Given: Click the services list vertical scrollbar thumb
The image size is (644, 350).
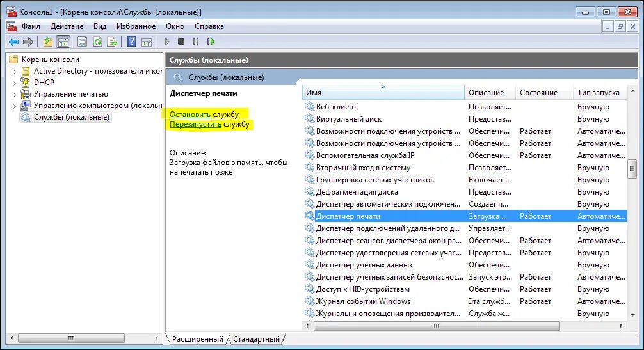Looking at the screenshot, I should click(632, 170).
